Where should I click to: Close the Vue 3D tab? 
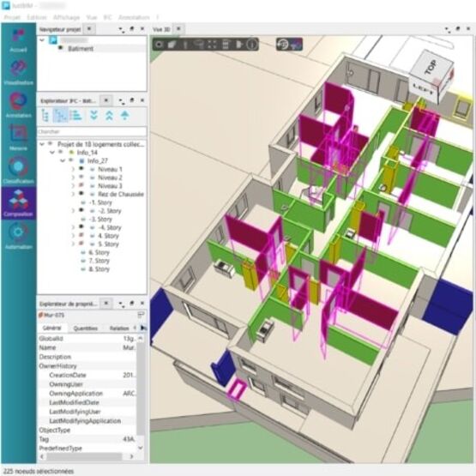pos(178,29)
